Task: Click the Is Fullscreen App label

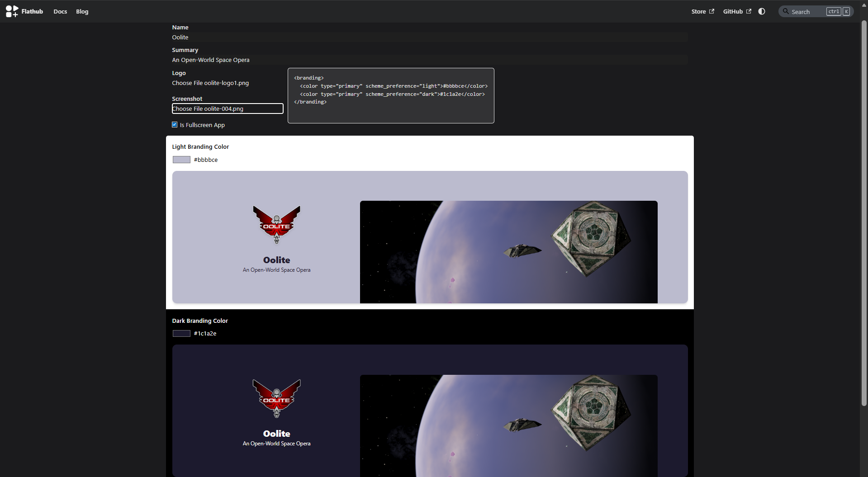Action: pyautogui.click(x=202, y=125)
